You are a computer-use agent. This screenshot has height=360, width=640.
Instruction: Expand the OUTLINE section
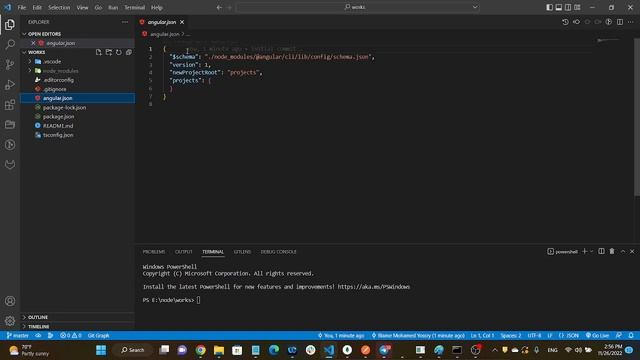24,317
